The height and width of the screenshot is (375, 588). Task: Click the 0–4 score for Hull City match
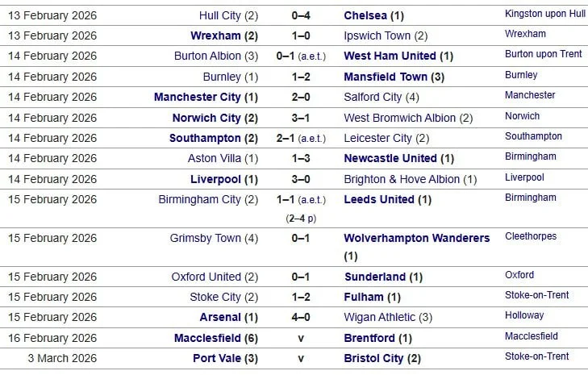(301, 15)
